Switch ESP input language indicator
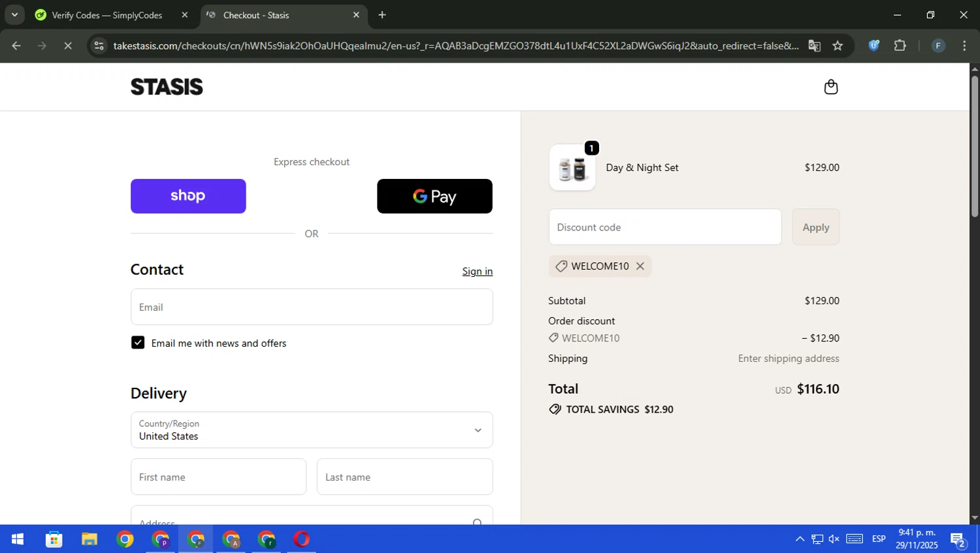Viewport: 980px width, 553px height. pyautogui.click(x=879, y=539)
